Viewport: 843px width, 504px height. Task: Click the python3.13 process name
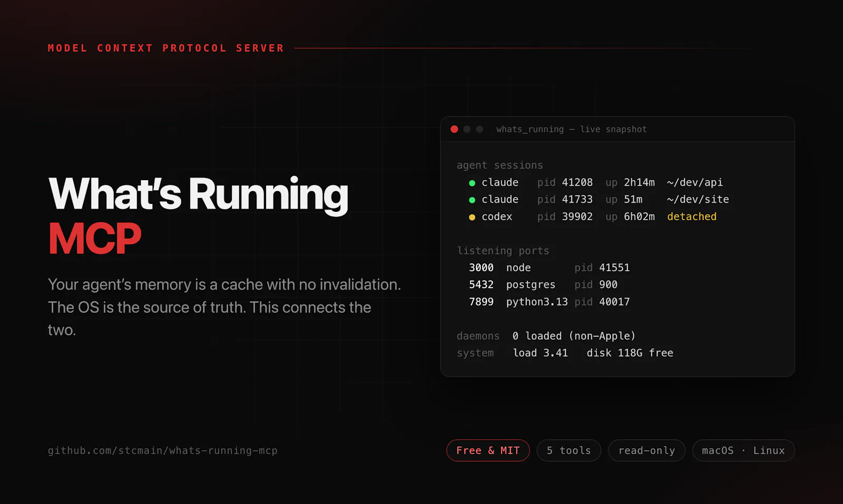pyautogui.click(x=537, y=302)
